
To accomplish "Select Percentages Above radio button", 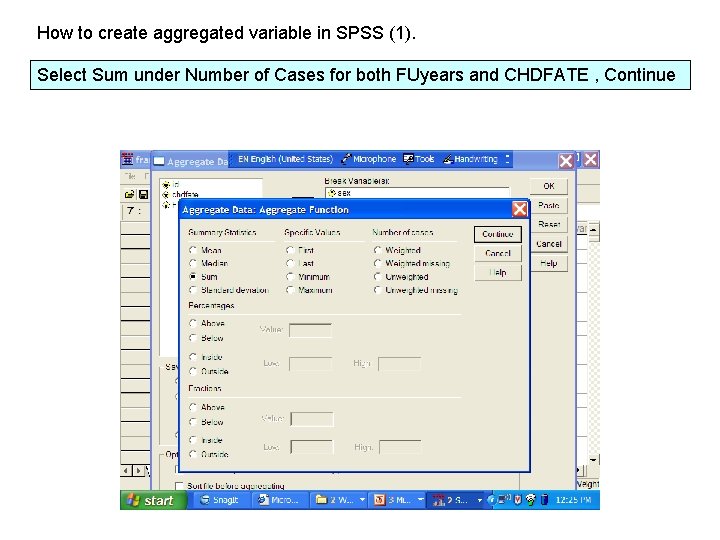I will [193, 323].
